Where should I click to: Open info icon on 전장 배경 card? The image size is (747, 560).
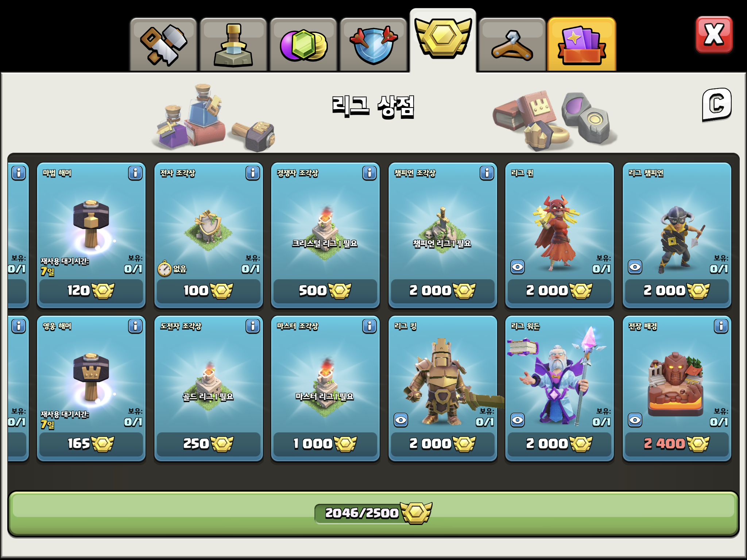click(x=721, y=326)
